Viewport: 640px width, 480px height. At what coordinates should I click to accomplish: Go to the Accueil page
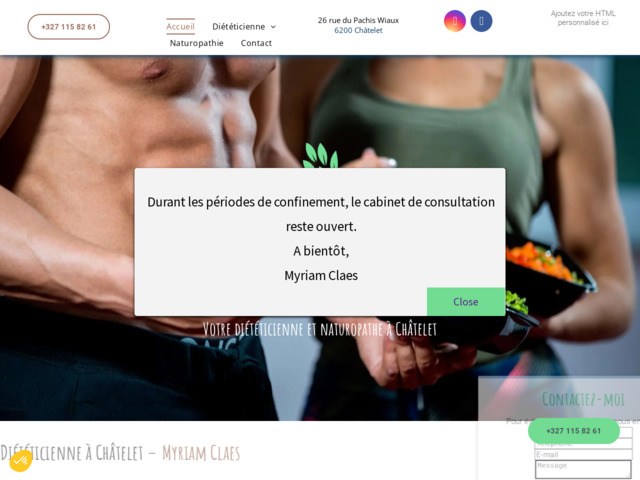(180, 27)
